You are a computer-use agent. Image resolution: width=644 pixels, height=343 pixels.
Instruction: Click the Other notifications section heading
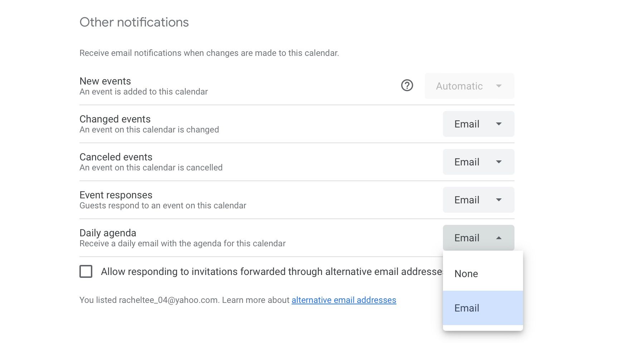click(134, 22)
